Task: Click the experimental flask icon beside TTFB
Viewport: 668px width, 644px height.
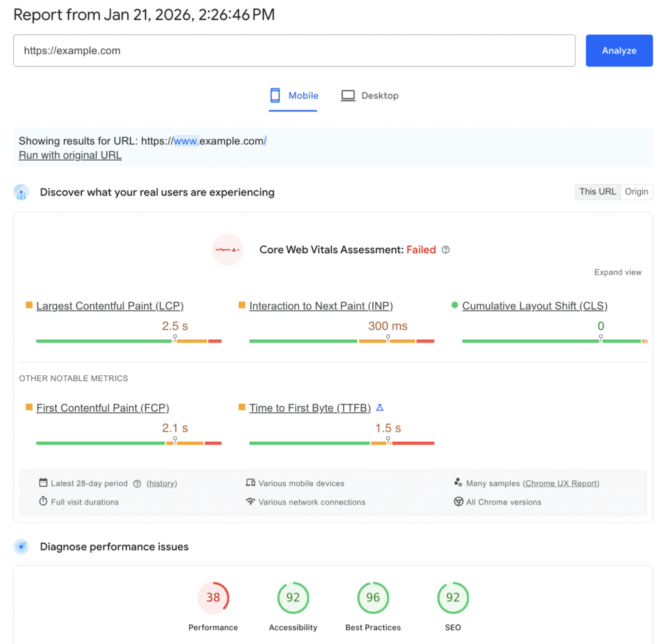Action: 380,408
